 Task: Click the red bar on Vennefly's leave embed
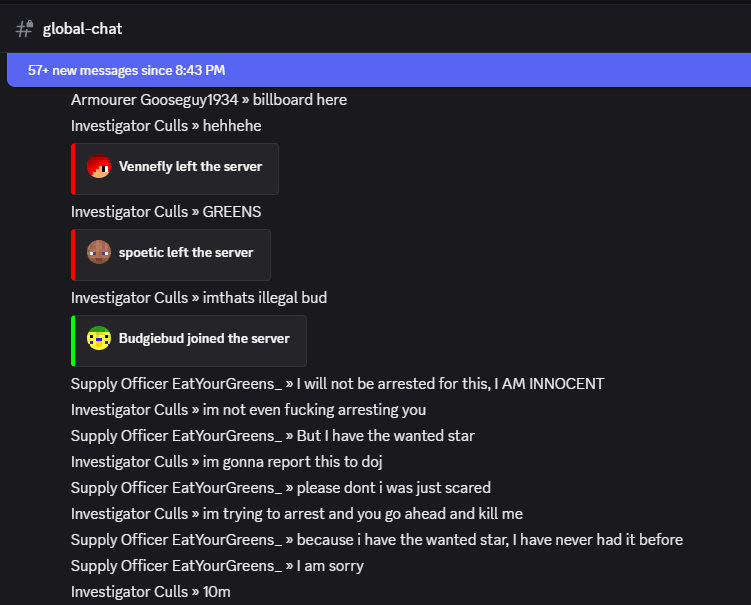[73, 168]
